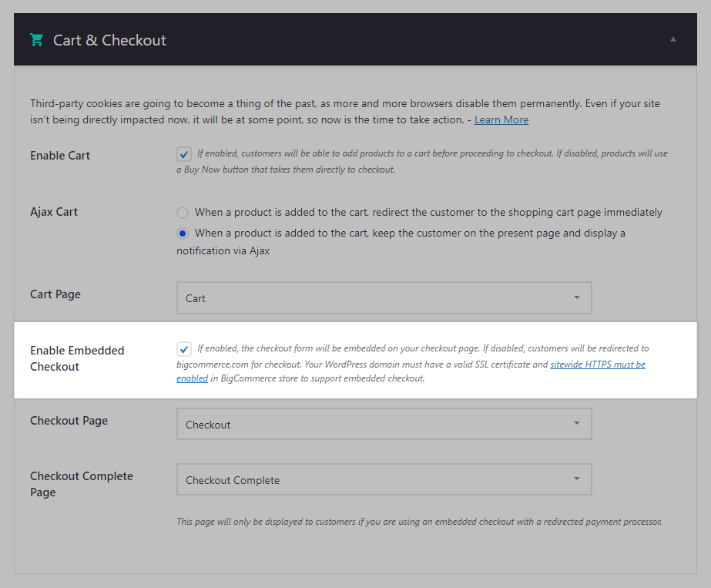Click the Learn More link

[501, 119]
